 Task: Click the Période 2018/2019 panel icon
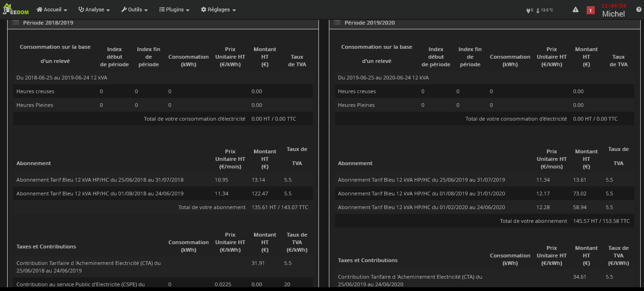tap(16, 23)
